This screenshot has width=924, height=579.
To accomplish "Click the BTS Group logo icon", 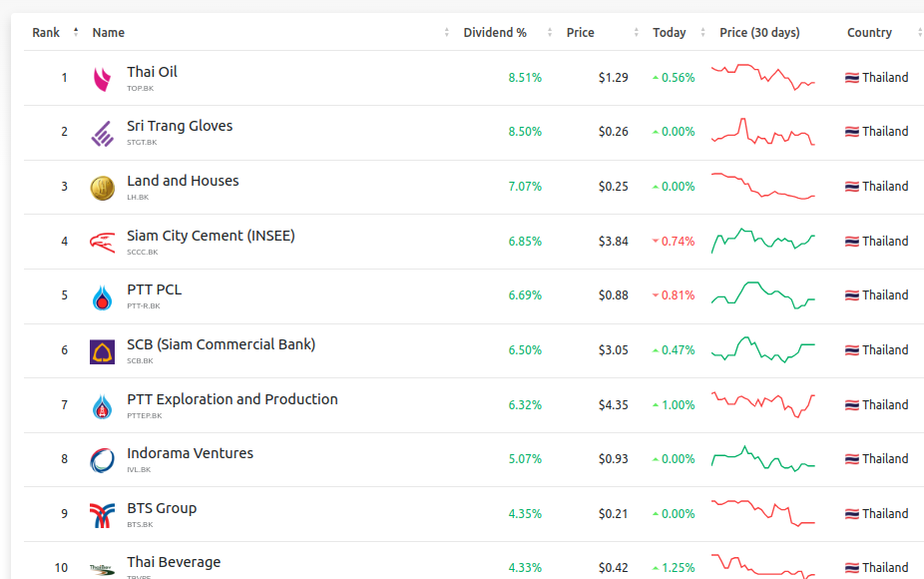I will pyautogui.click(x=102, y=515).
